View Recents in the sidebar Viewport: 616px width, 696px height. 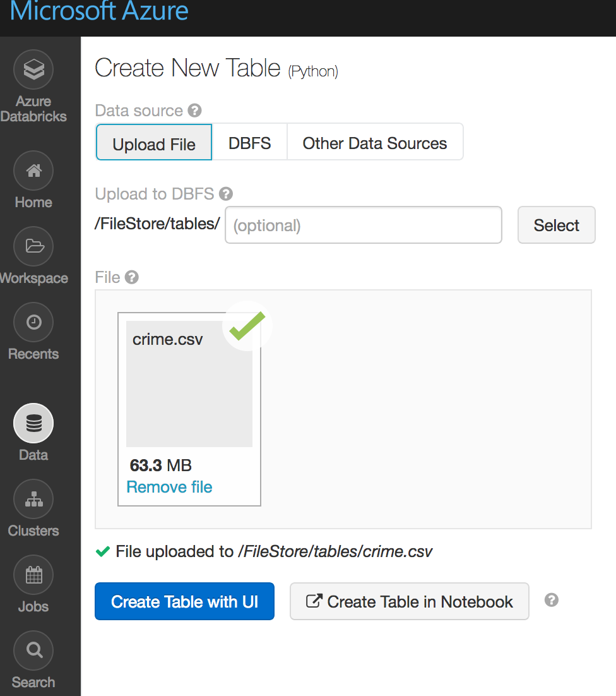click(x=33, y=322)
